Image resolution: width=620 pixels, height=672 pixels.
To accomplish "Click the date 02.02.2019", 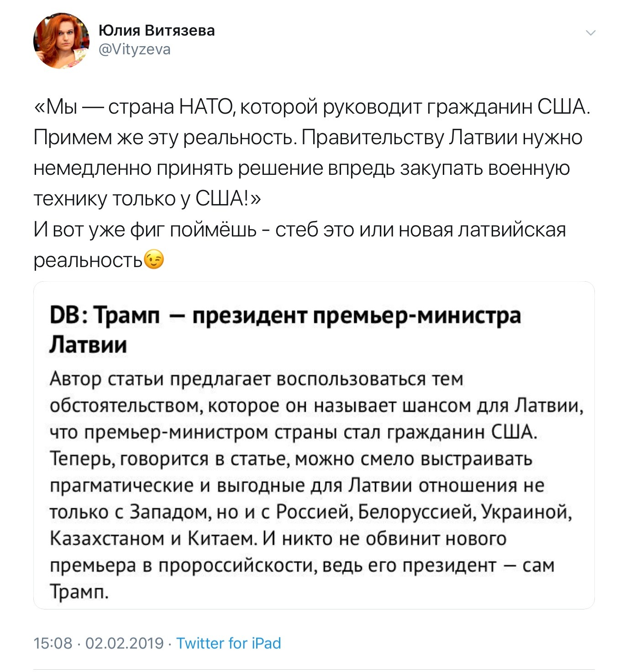I will (x=124, y=643).
